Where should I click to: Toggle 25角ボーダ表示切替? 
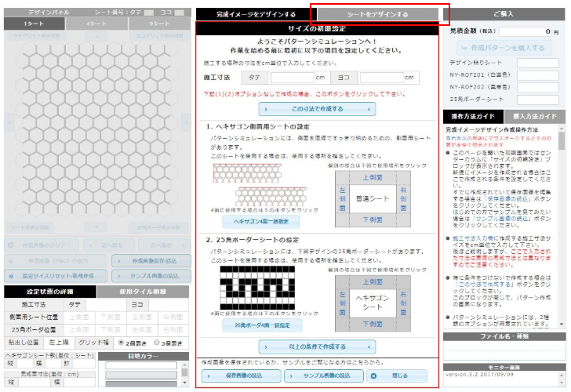(x=158, y=228)
